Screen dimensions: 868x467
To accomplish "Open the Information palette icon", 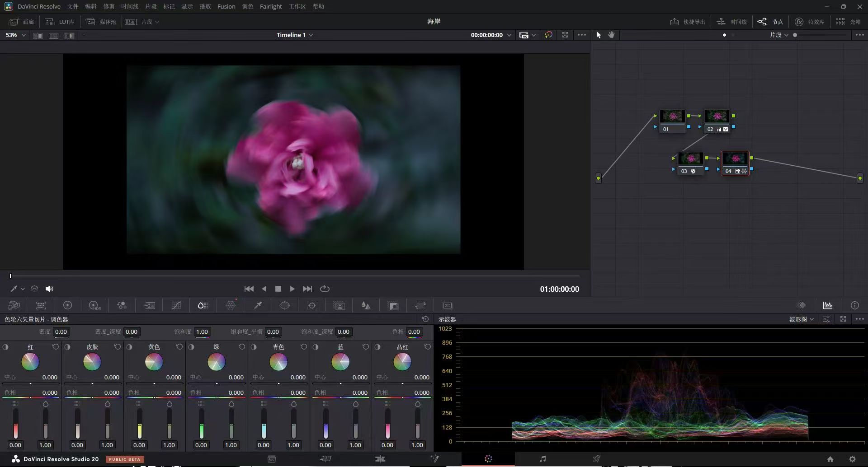I will click(x=854, y=305).
